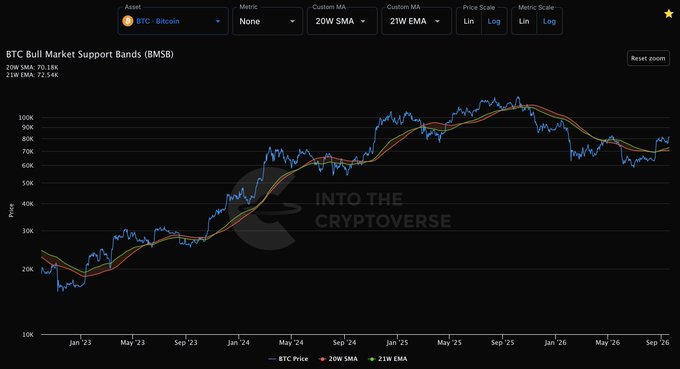This screenshot has height=369, width=680.
Task: Click the 100K price axis label
Action: coord(26,118)
